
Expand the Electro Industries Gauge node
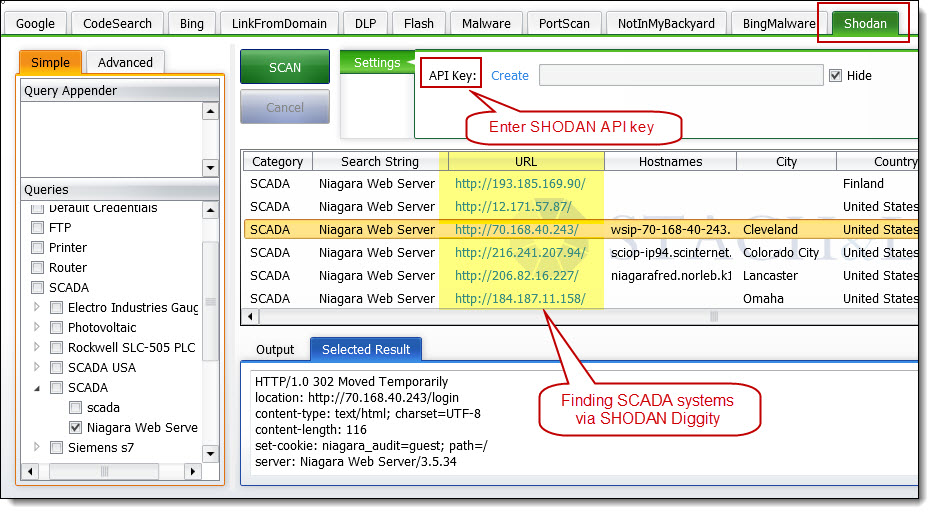click(x=37, y=307)
